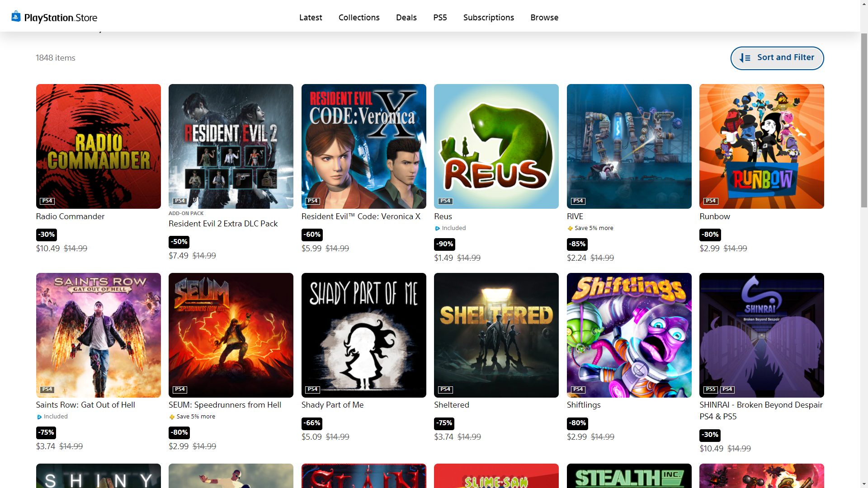The image size is (868, 488).
Task: Open the Subscriptions menu
Action: tap(488, 18)
